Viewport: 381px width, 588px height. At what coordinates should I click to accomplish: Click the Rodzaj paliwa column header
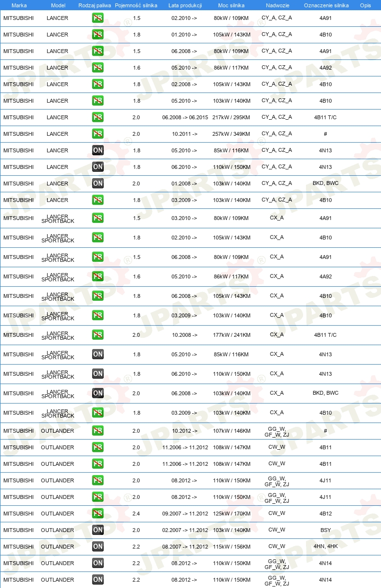click(95, 5)
